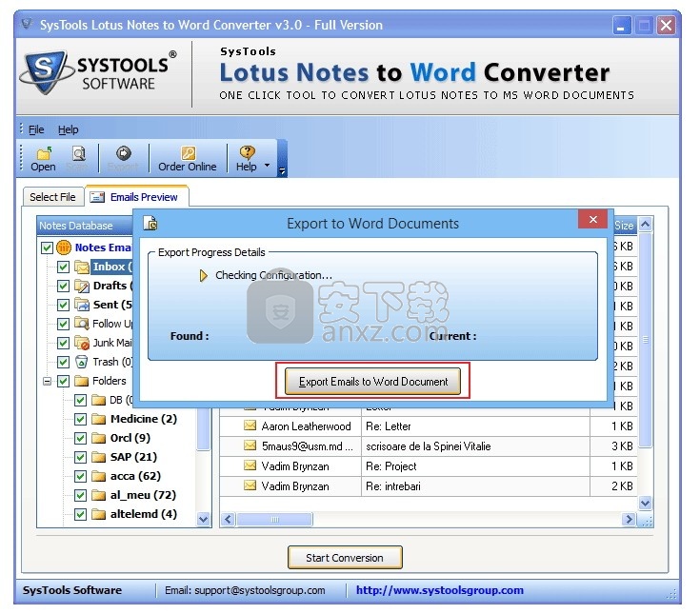
Task: Select the altelemd (4) folder
Action: pos(143,514)
